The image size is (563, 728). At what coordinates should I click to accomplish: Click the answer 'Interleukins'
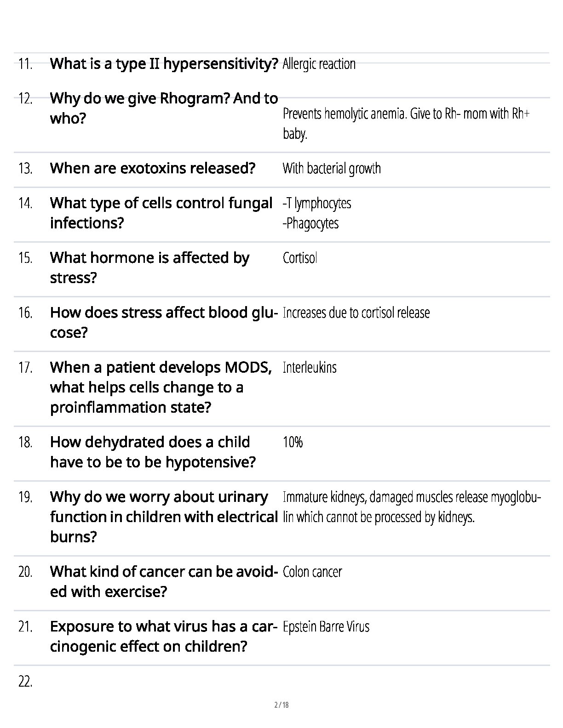pos(310,368)
